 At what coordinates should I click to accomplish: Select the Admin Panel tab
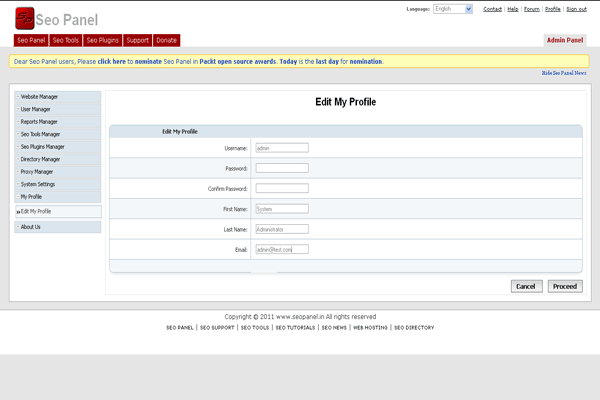[x=565, y=40]
